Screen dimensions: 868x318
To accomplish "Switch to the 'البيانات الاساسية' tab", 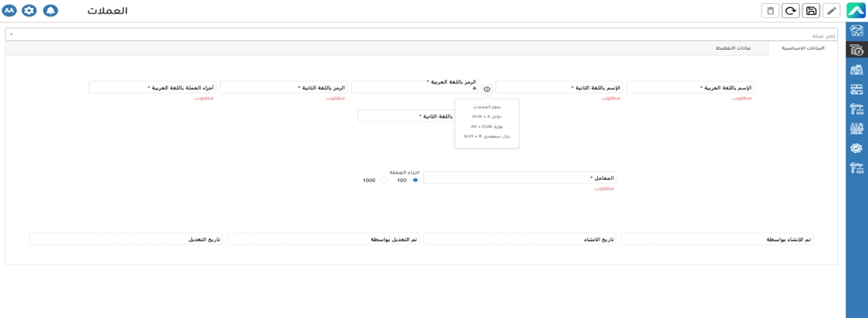I will coord(802,48).
